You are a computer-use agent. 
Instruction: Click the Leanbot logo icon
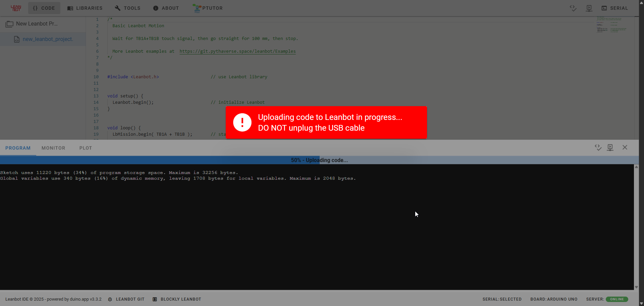click(x=16, y=8)
